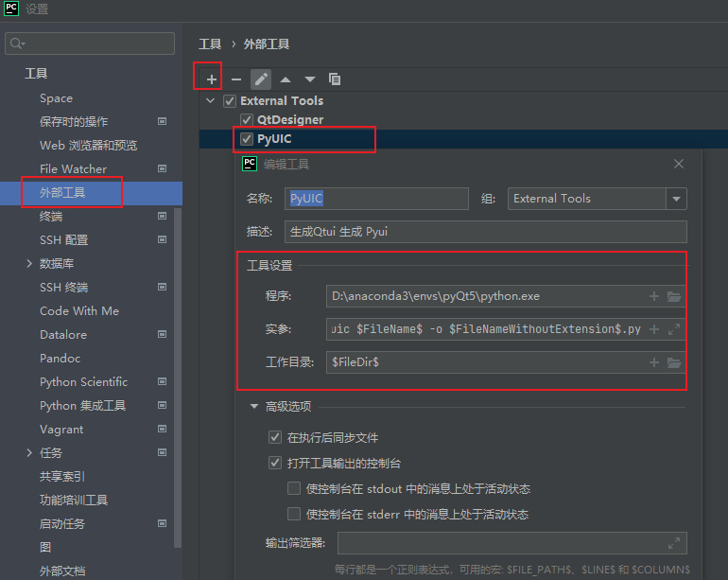This screenshot has width=728, height=580.
Task: Move the selected tool down
Action: [310, 79]
